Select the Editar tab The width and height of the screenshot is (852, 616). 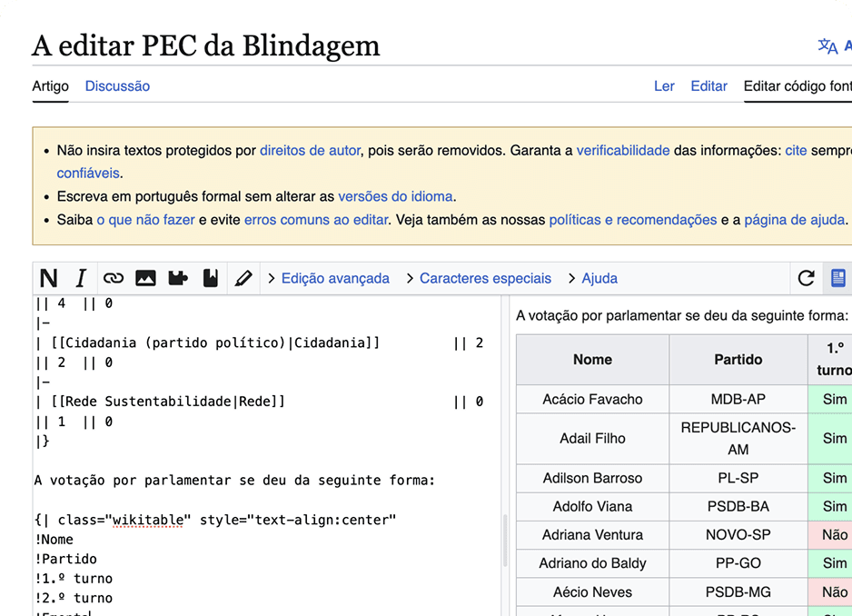[708, 86]
